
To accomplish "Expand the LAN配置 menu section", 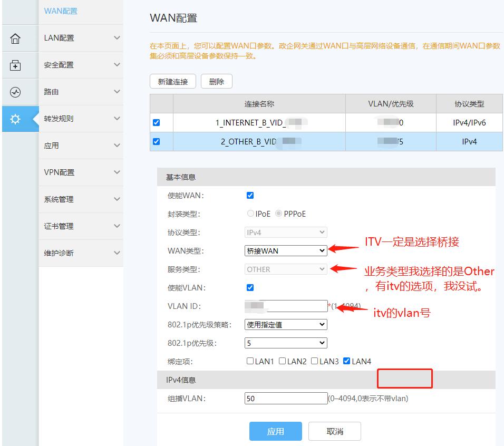I will (x=81, y=38).
